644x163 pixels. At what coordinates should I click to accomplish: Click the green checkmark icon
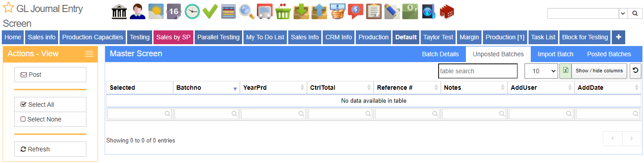[x=210, y=12]
